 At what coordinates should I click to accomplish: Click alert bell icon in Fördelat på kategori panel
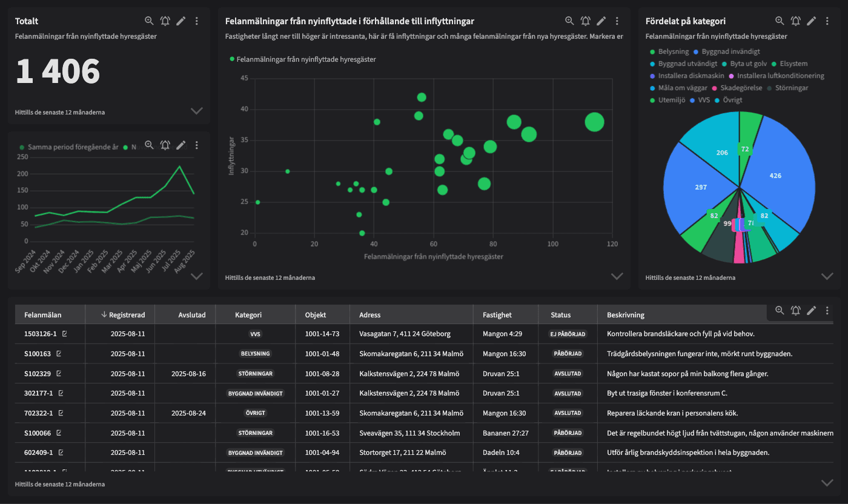795,21
